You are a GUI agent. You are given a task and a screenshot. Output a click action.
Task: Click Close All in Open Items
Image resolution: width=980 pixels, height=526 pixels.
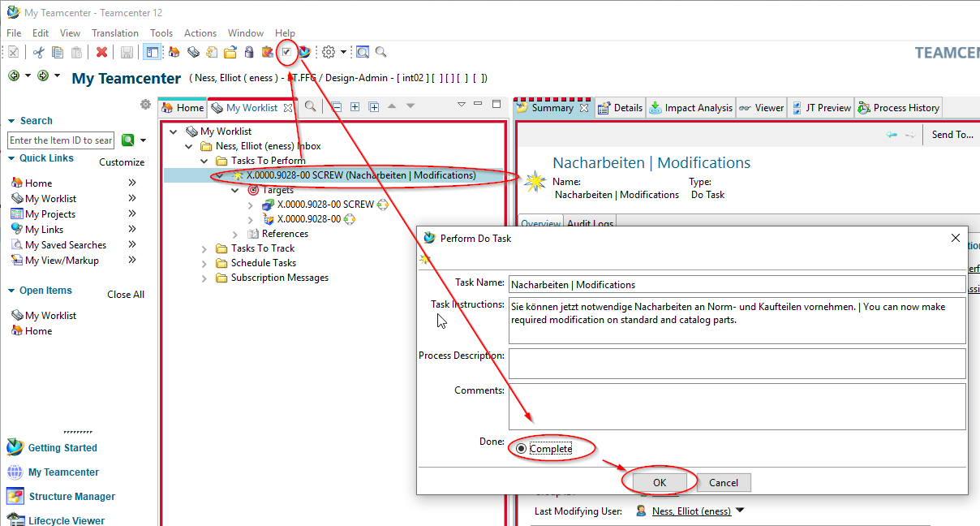coord(126,295)
